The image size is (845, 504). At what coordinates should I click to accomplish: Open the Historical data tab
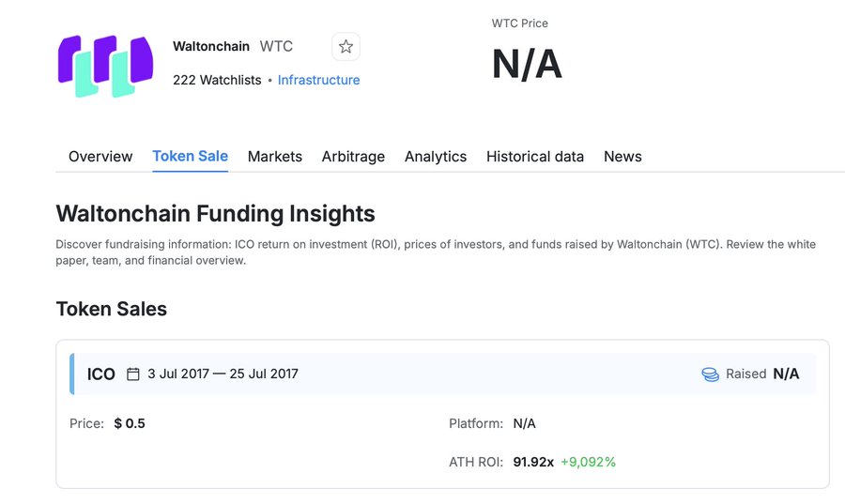[535, 157]
